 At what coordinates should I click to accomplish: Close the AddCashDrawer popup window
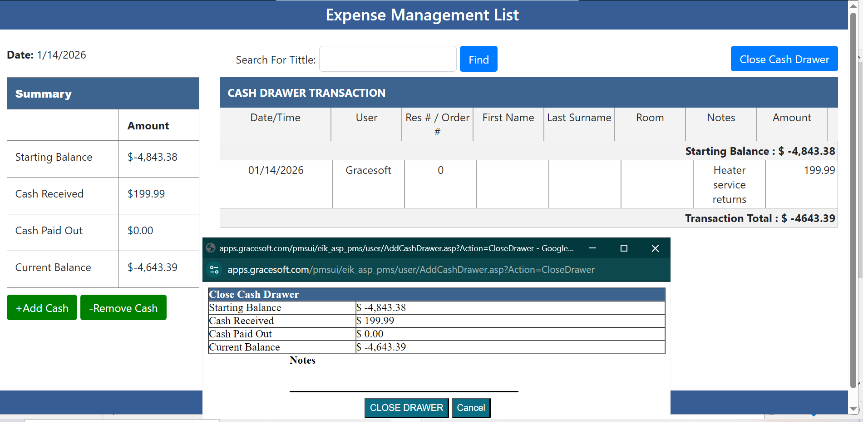tap(655, 248)
